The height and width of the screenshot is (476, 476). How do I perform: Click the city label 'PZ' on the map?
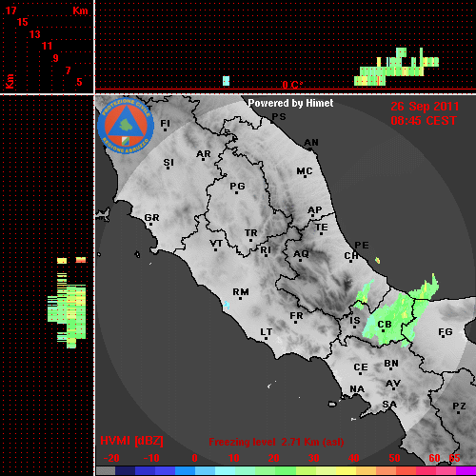click(459, 407)
